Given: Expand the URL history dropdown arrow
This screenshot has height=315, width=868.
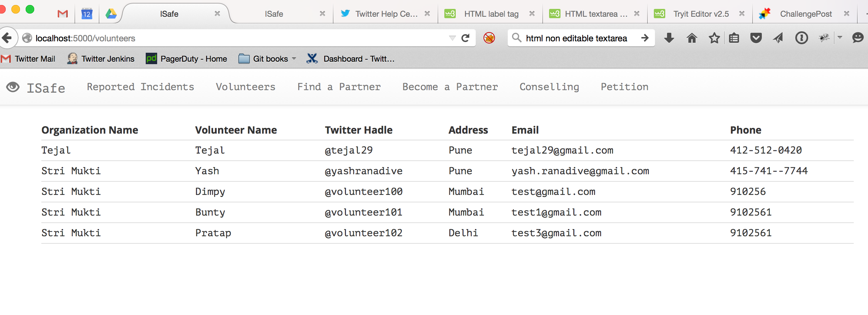Looking at the screenshot, I should click(452, 38).
